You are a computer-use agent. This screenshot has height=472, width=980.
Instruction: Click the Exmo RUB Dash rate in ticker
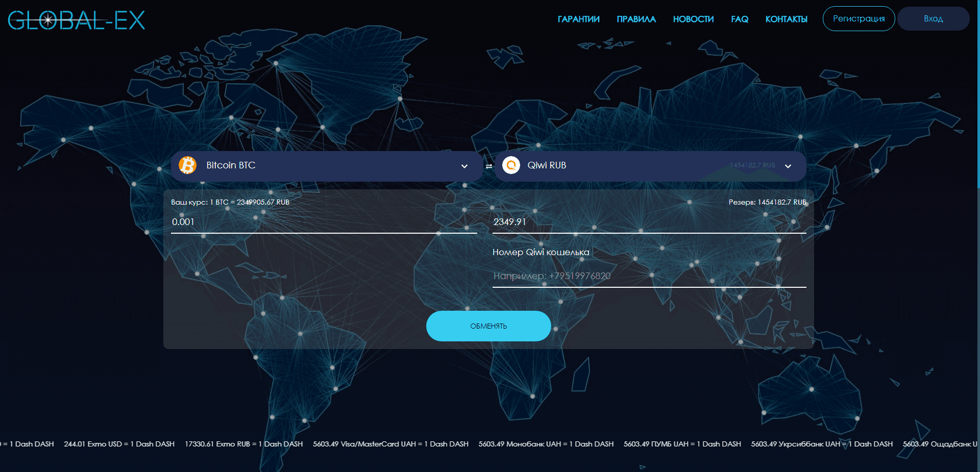[x=243, y=444]
